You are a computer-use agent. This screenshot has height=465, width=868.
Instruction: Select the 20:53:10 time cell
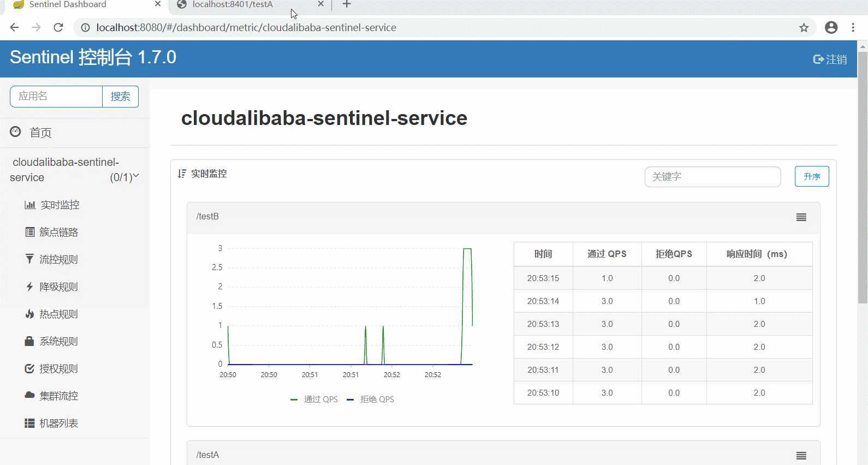click(543, 393)
